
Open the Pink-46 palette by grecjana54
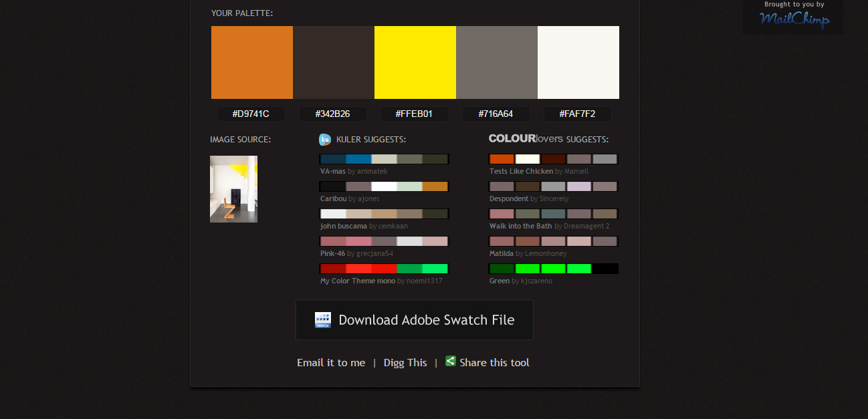[383, 241]
